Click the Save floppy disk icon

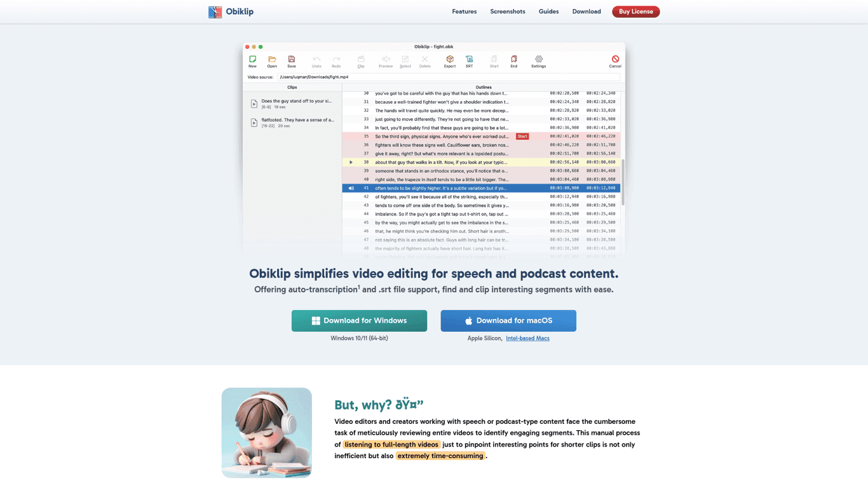pyautogui.click(x=292, y=59)
